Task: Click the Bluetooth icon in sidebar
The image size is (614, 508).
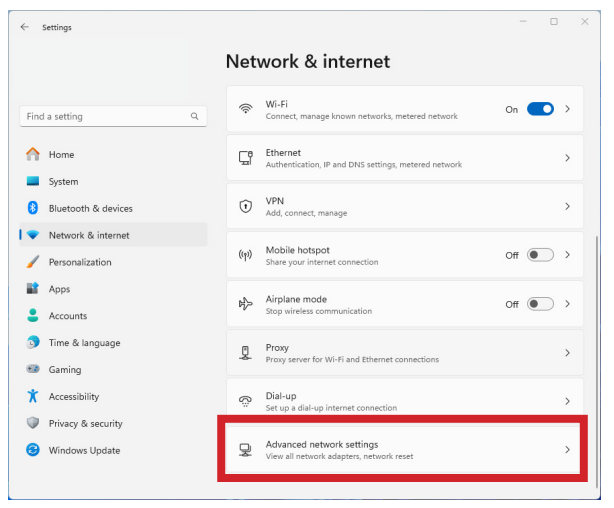Action: click(x=33, y=208)
